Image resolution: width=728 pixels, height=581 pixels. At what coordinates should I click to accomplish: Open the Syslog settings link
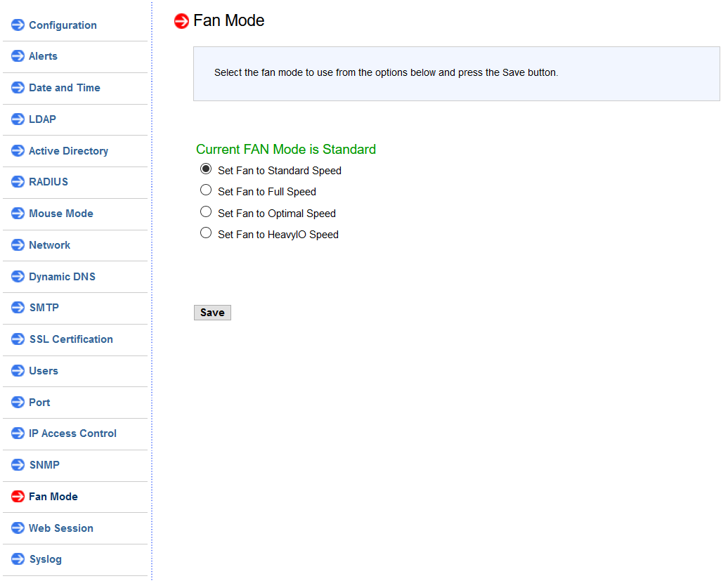click(46, 560)
